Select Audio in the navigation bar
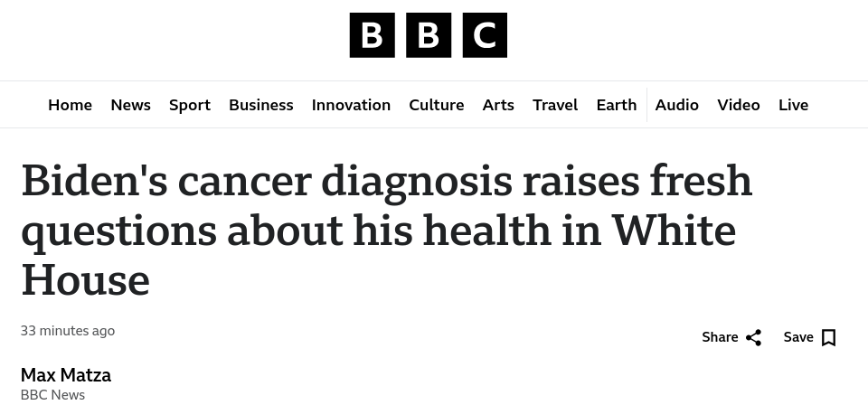The height and width of the screenshot is (405, 868). point(676,105)
